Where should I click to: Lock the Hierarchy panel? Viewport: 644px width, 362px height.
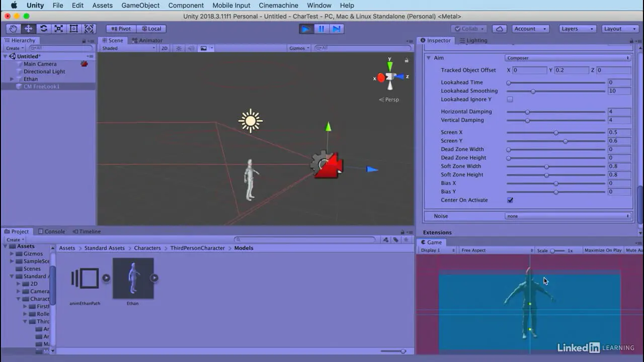[84, 41]
